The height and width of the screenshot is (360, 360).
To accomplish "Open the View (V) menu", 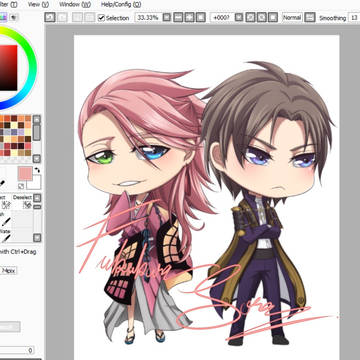I will 38,4.
